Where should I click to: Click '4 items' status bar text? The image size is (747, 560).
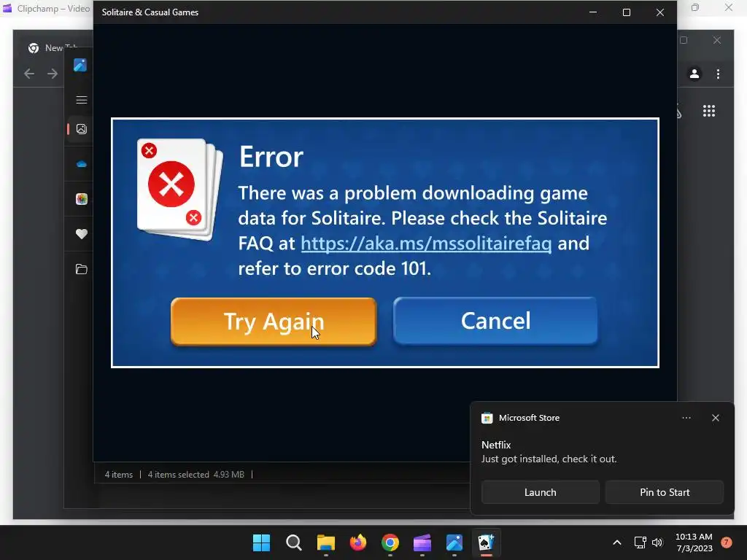click(119, 474)
